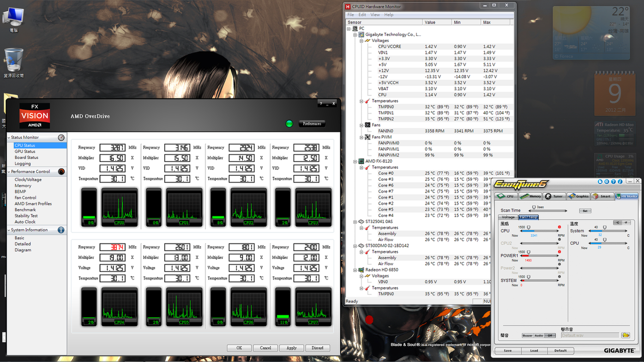
Task: Click the Fans icon in Hardware Monitor tree
Action: [x=367, y=125]
